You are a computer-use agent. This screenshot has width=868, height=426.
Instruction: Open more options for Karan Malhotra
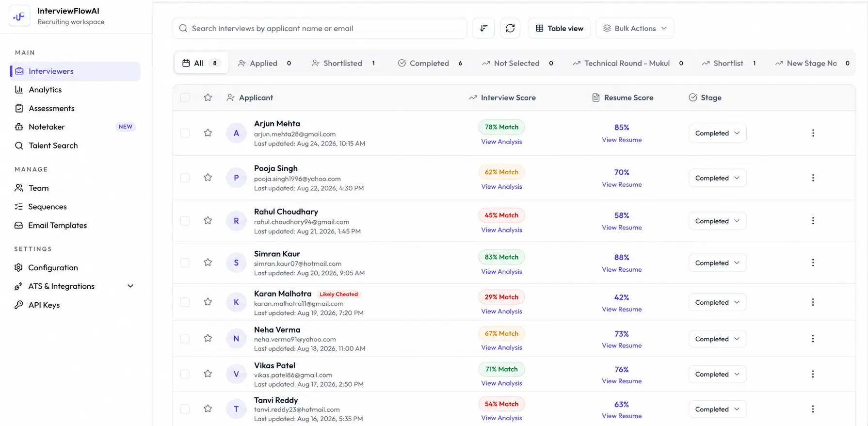pyautogui.click(x=813, y=302)
